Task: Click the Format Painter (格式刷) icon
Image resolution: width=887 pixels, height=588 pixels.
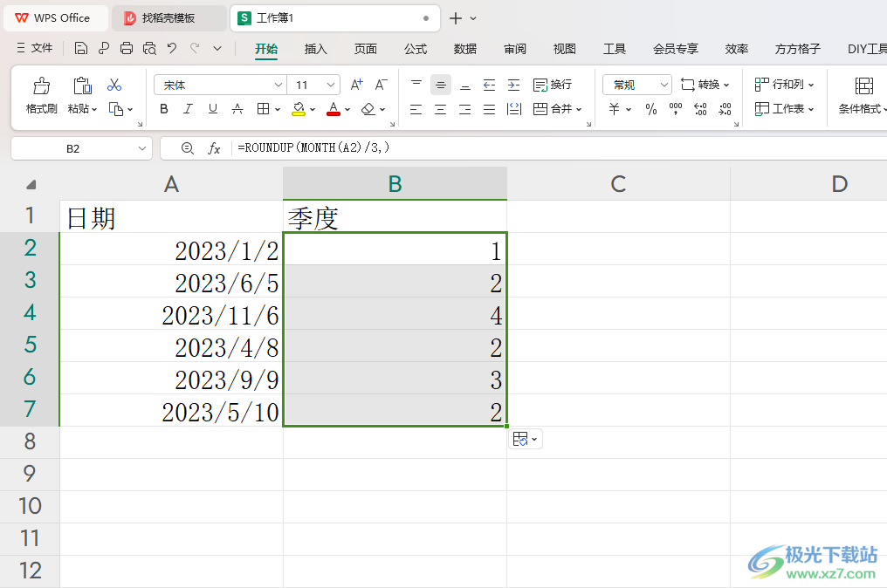Action: coord(41,86)
